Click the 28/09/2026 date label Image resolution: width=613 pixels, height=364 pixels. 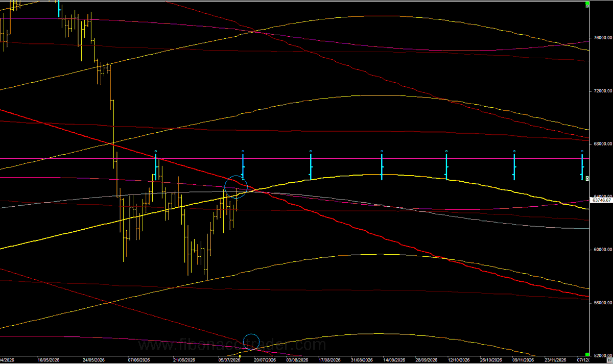[x=426, y=360]
